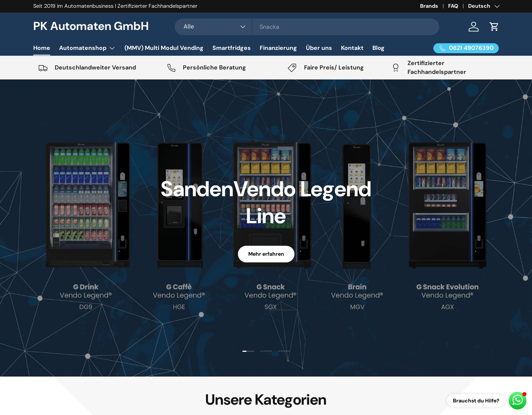Focus the Snacka search field

(x=345, y=27)
